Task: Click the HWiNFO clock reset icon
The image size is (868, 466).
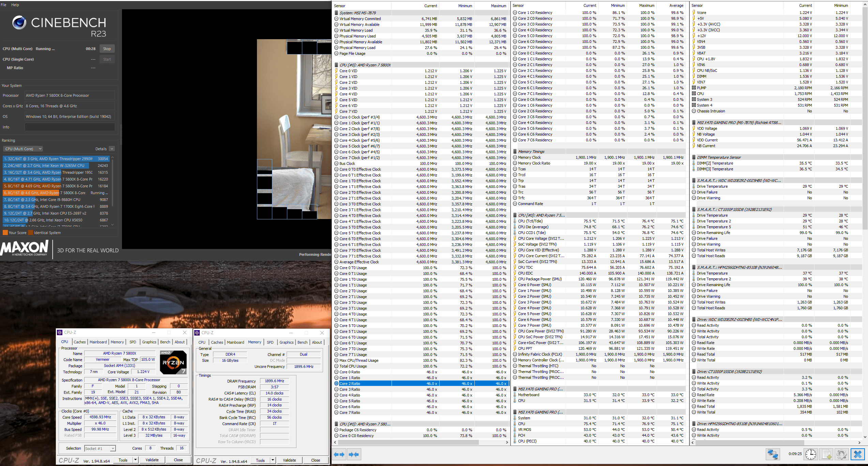Action: click(811, 454)
